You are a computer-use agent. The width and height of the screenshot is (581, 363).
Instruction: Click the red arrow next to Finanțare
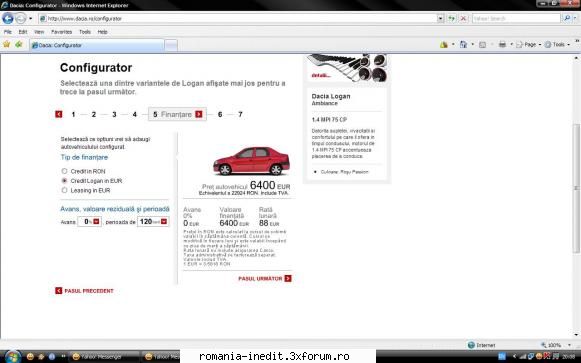199,114
